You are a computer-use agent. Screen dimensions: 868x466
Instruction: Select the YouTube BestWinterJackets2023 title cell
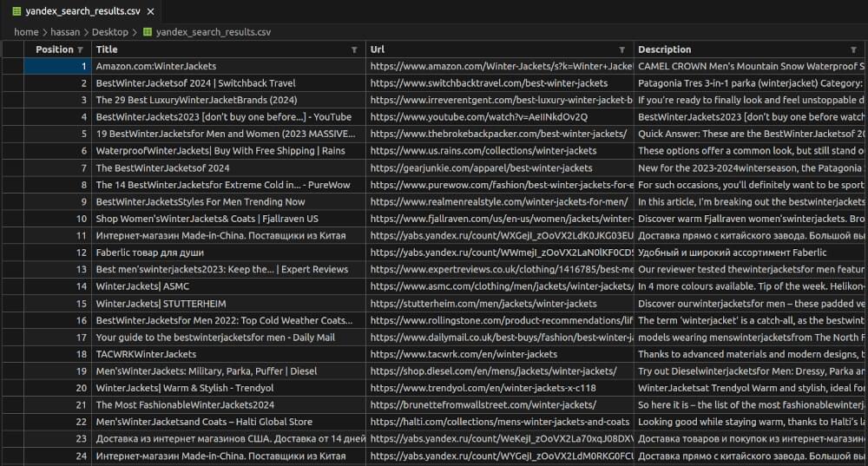(228, 117)
